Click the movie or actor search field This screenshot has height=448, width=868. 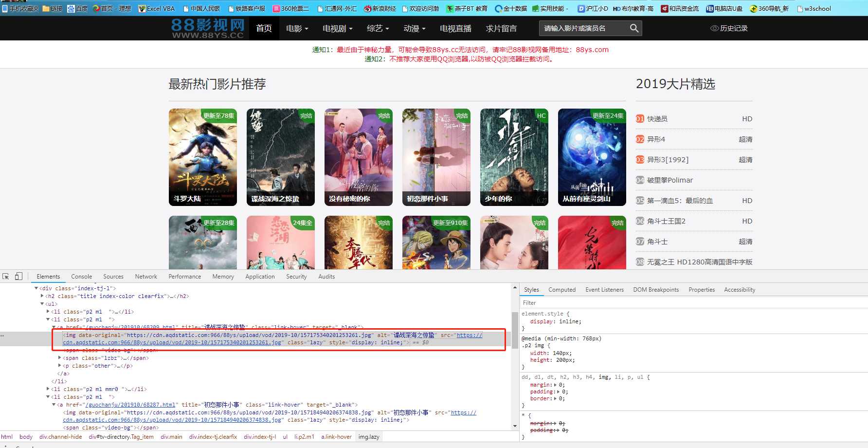point(583,28)
